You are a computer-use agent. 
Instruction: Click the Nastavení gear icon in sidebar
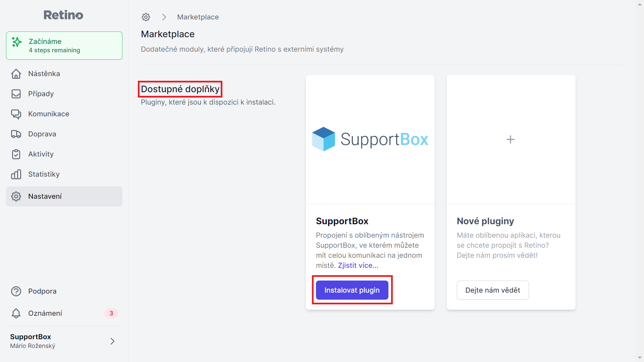16,196
